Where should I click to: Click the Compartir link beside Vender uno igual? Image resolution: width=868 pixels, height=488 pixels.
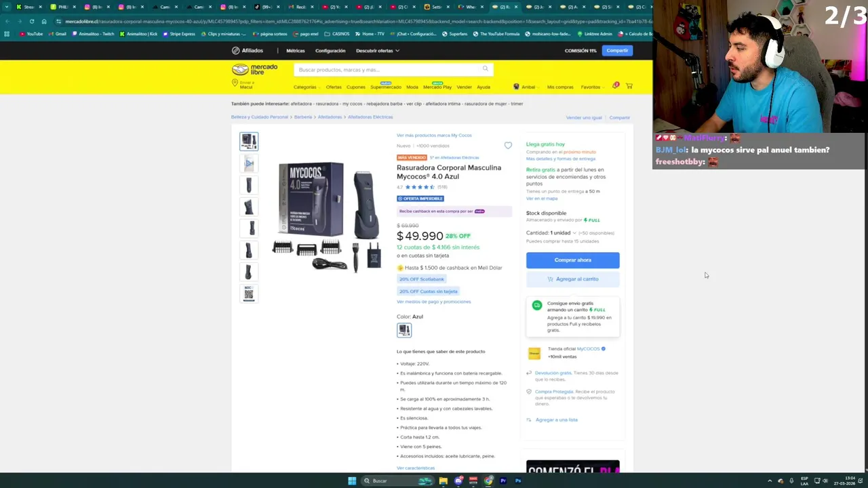620,118
